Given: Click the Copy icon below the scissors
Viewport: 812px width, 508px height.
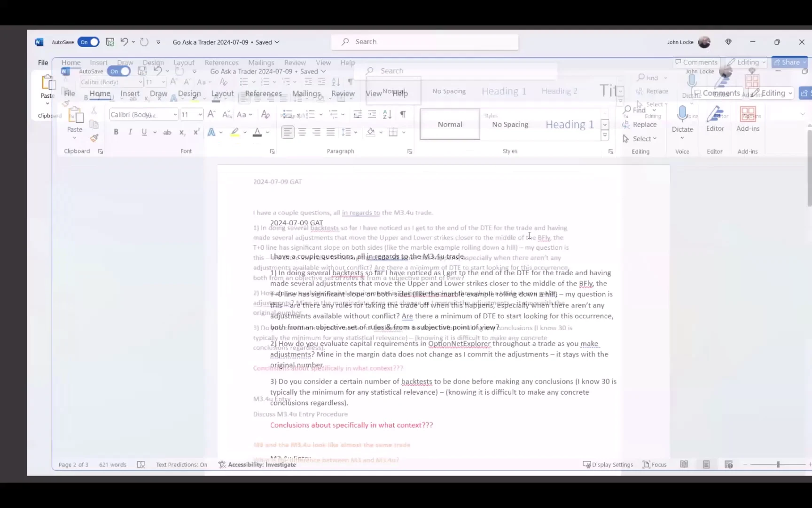Looking at the screenshot, I should click(94, 124).
